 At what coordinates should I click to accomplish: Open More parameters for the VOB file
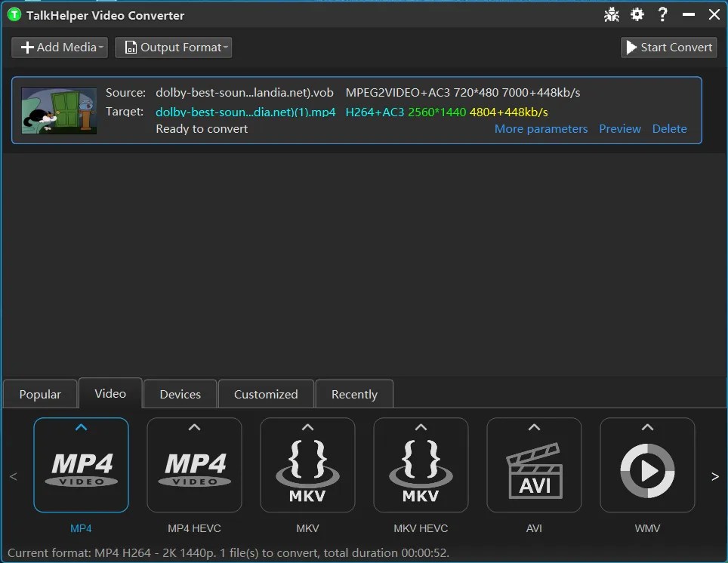[x=541, y=128]
